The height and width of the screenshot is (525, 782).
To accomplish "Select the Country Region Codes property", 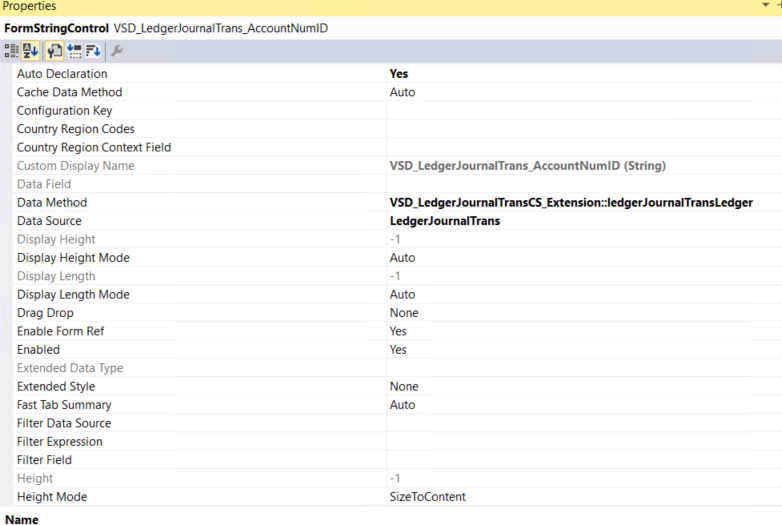I will (x=75, y=129).
